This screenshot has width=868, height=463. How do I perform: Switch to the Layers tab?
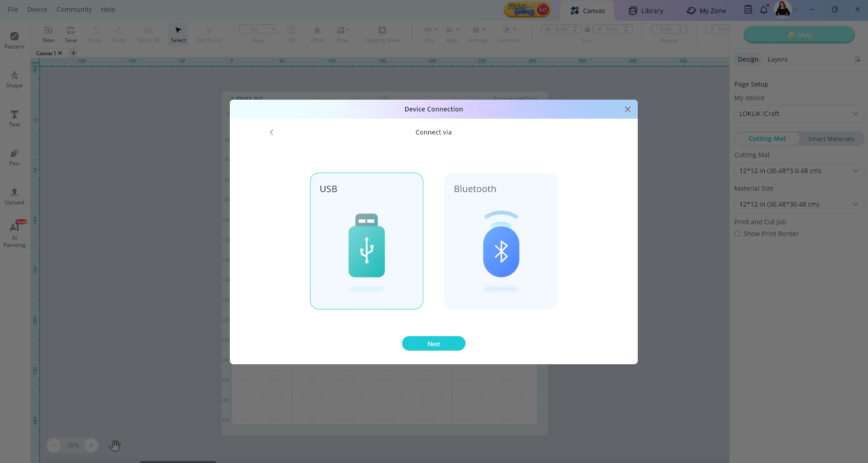tap(777, 59)
